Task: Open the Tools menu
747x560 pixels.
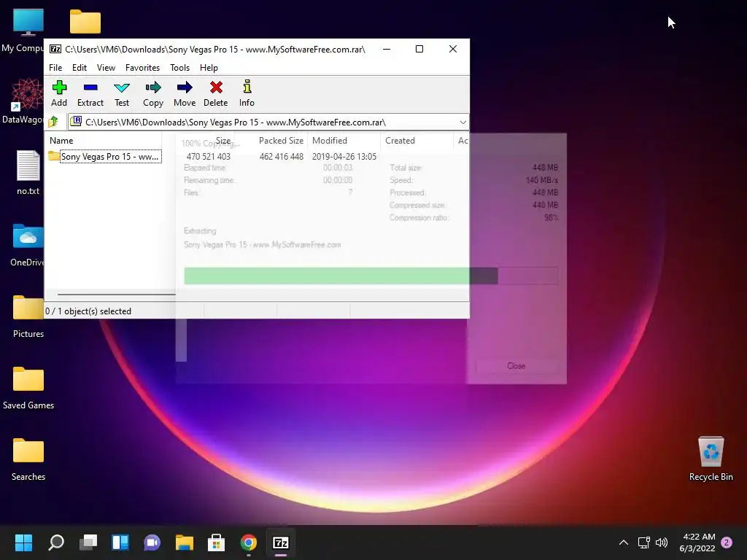Action: coord(179,68)
